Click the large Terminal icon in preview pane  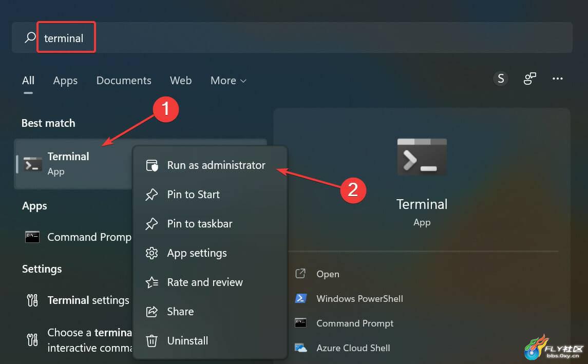click(x=422, y=157)
